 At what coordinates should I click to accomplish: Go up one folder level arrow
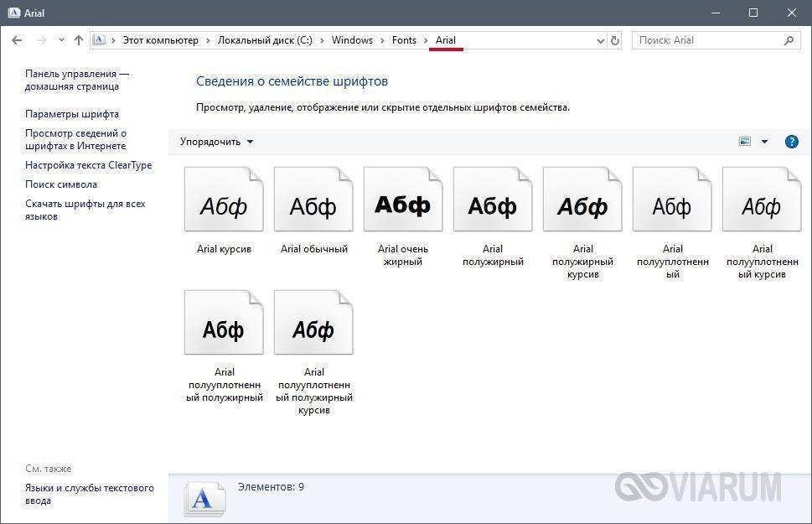[x=79, y=40]
